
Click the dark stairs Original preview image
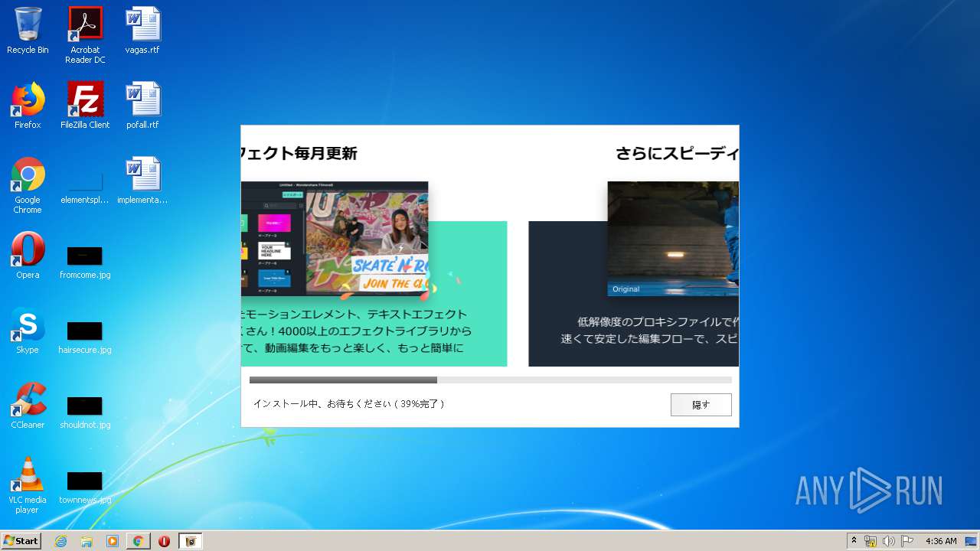click(x=673, y=239)
